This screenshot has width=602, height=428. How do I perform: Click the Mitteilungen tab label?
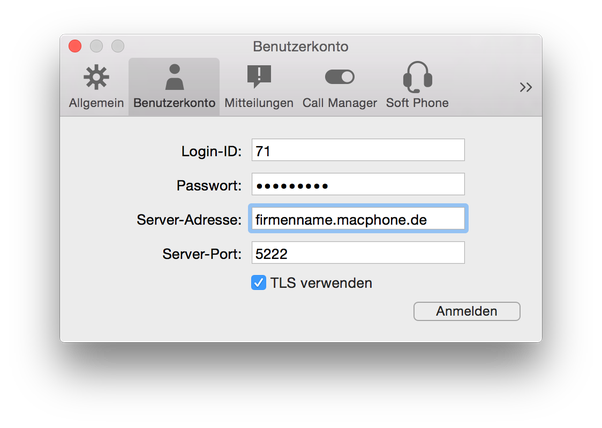pyautogui.click(x=259, y=103)
